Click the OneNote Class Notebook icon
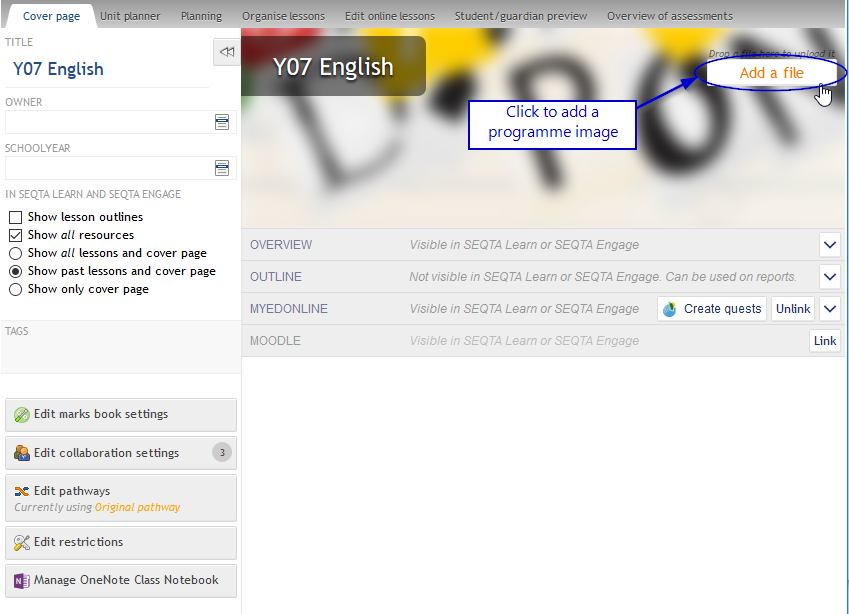 point(22,580)
